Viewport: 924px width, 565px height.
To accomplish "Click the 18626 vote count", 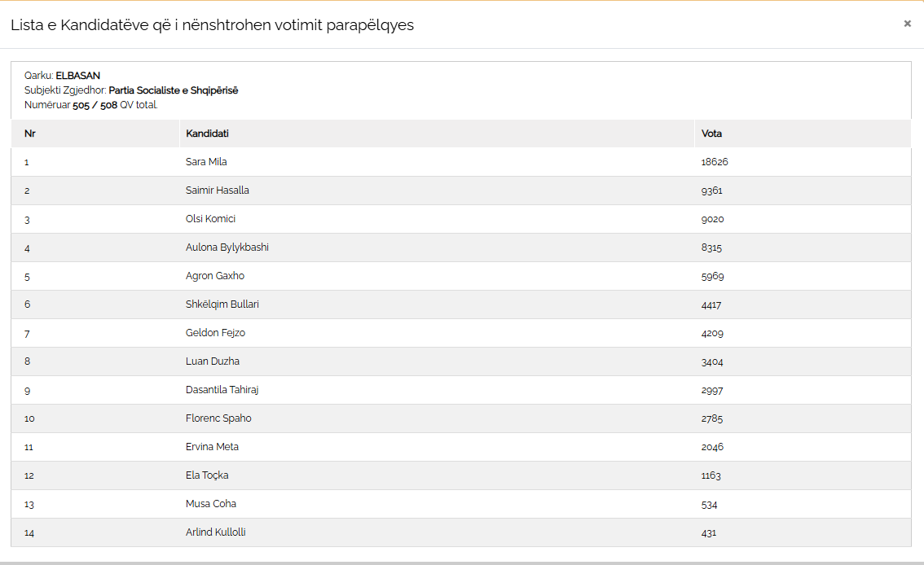I will [x=715, y=162].
